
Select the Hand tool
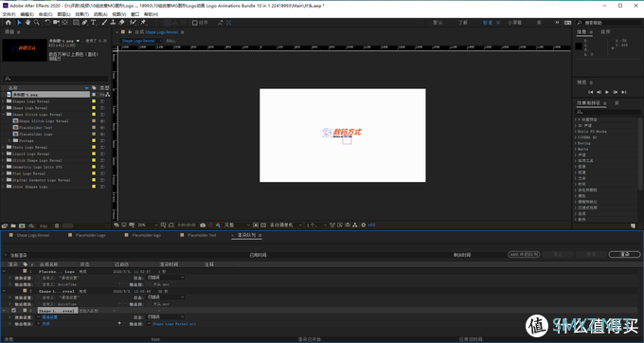[27, 23]
